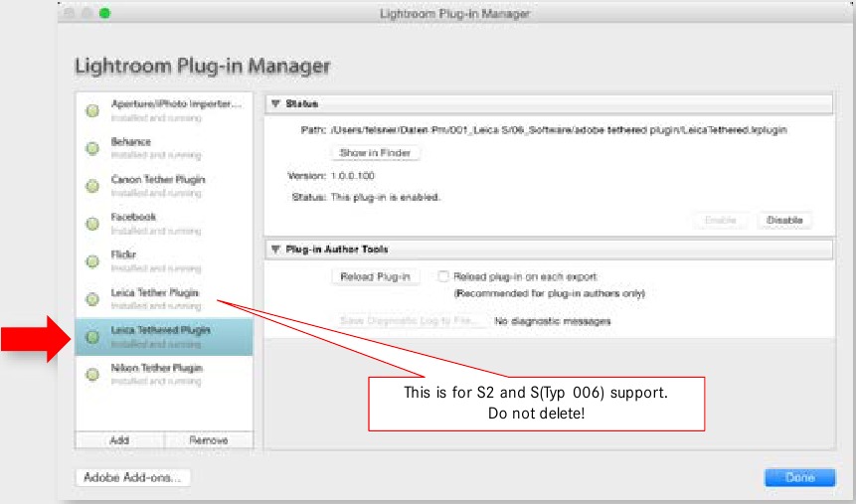Click green zoom window button
The width and height of the screenshot is (856, 504).
[104, 13]
